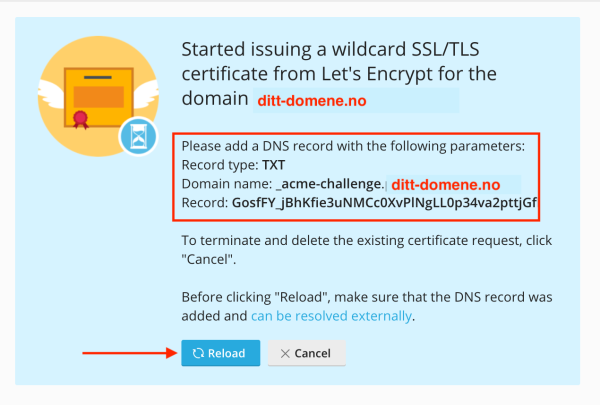Select the TXT record type value
600x405 pixels.
tap(274, 165)
